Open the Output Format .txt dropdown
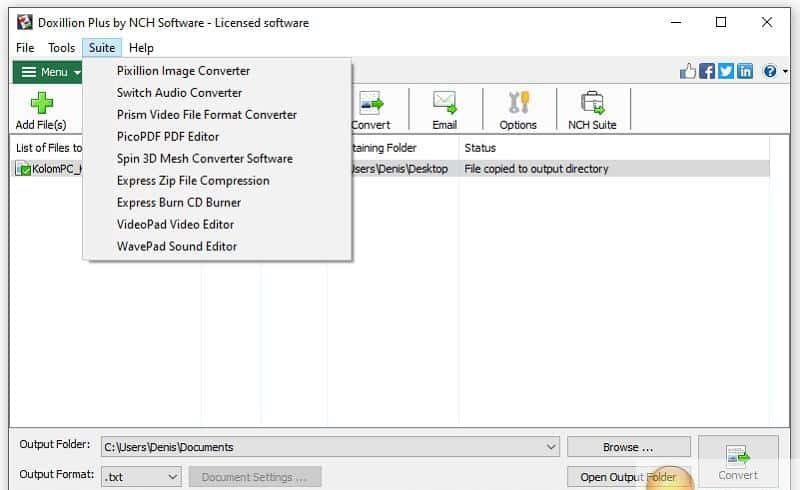This screenshot has width=800, height=490. 172,477
